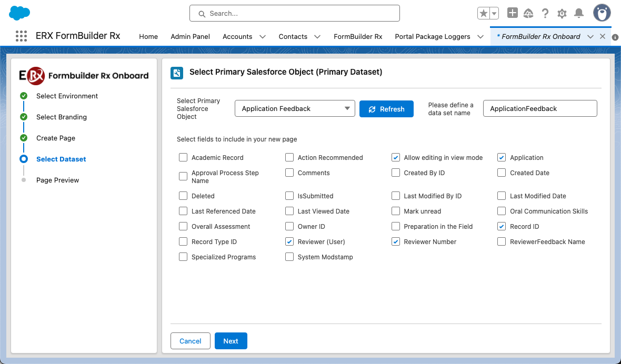Expand the Contacts tab dropdown chevron
Viewport: 621px width, 364px height.
(317, 37)
